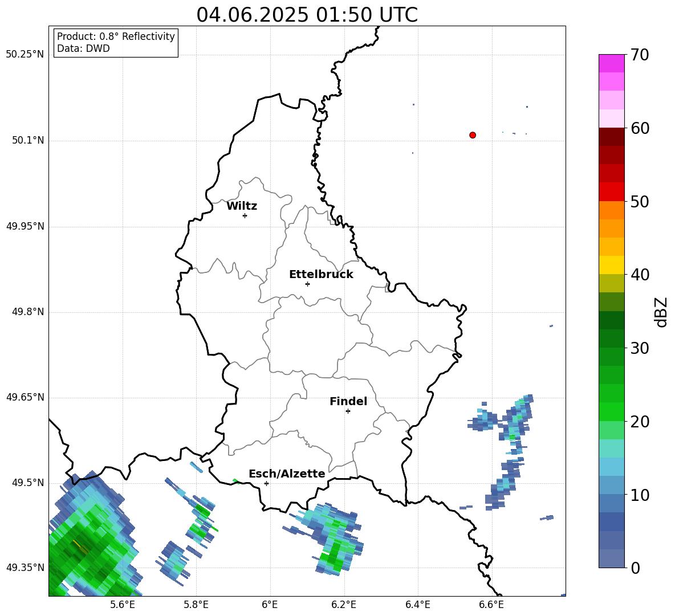Pick the orange colorbar swatch just below 50
The width and height of the screenshot is (675, 616).
tap(611, 210)
